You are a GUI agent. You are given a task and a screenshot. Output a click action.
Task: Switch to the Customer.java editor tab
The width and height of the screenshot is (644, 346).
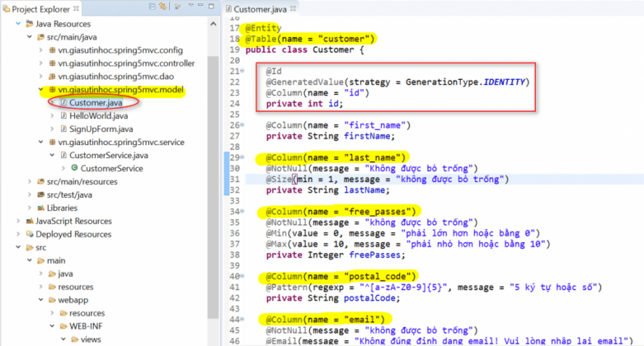click(x=261, y=9)
